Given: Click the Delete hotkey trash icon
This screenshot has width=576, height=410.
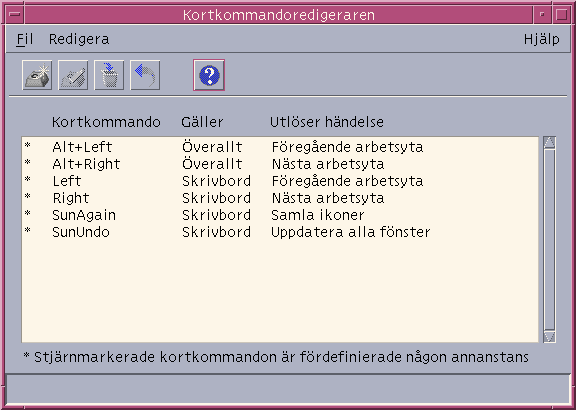Looking at the screenshot, I should (109, 75).
